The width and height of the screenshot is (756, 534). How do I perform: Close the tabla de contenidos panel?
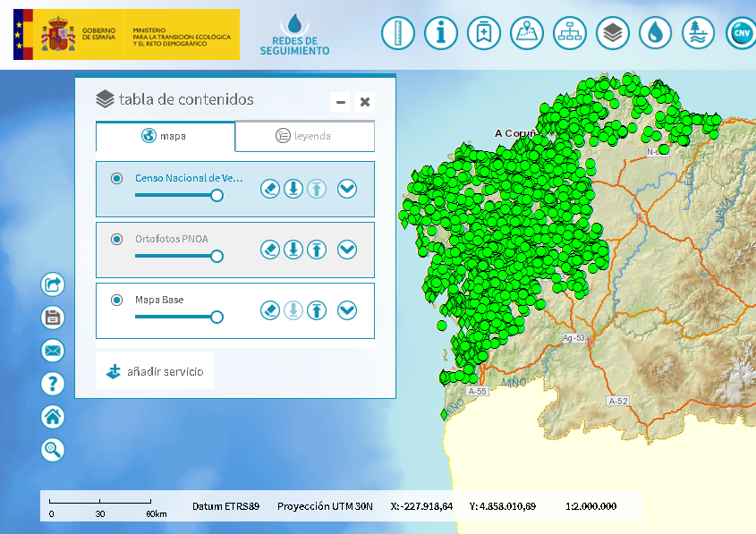click(365, 102)
